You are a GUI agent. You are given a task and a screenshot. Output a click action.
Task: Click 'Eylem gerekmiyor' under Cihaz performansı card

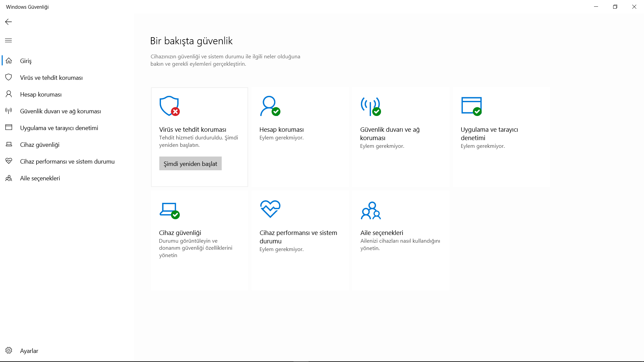[x=281, y=249]
